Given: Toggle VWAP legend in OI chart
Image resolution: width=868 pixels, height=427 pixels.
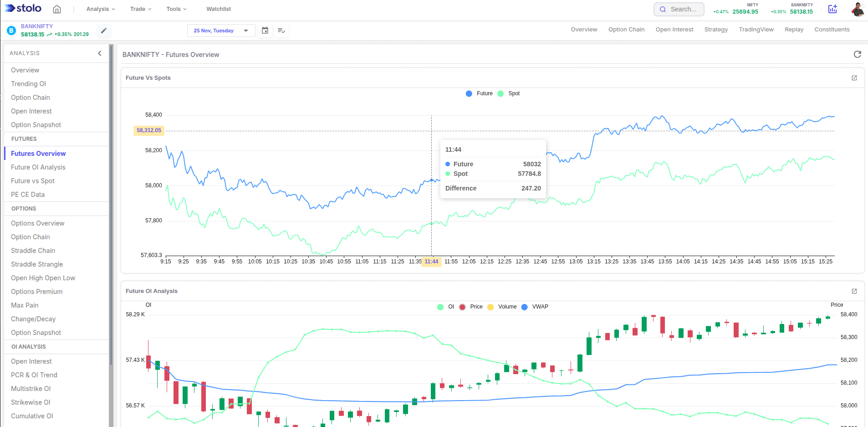Looking at the screenshot, I should [x=536, y=307].
